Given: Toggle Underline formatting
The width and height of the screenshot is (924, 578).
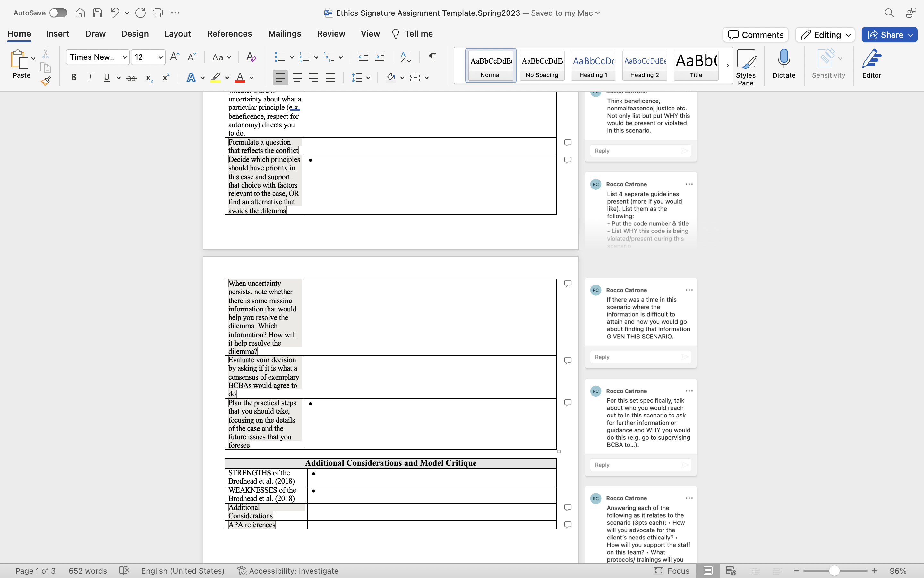Looking at the screenshot, I should coord(107,78).
